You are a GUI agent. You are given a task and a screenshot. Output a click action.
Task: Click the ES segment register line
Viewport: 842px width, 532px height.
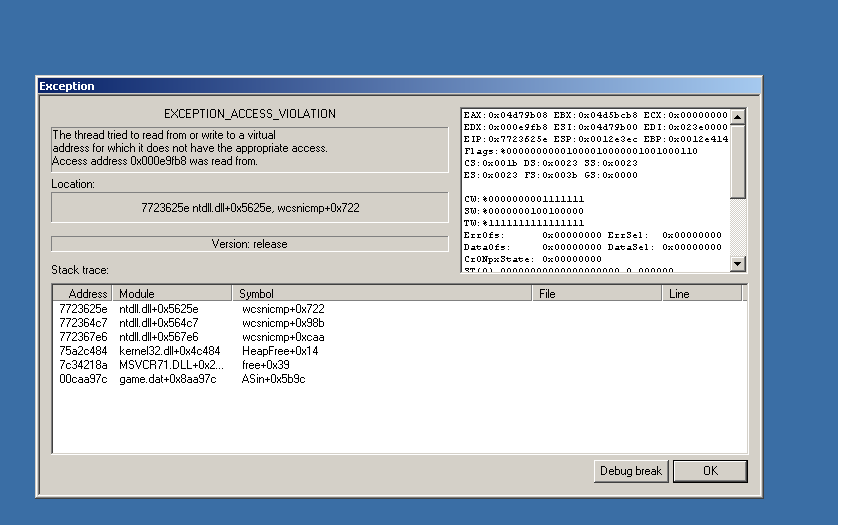pyautogui.click(x=550, y=175)
